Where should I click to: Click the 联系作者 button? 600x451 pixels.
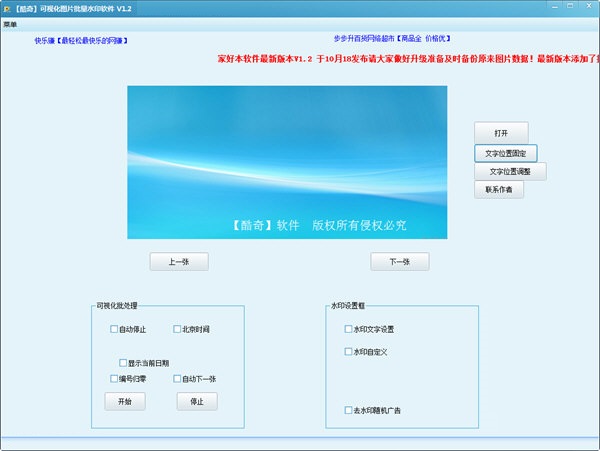[x=499, y=189]
